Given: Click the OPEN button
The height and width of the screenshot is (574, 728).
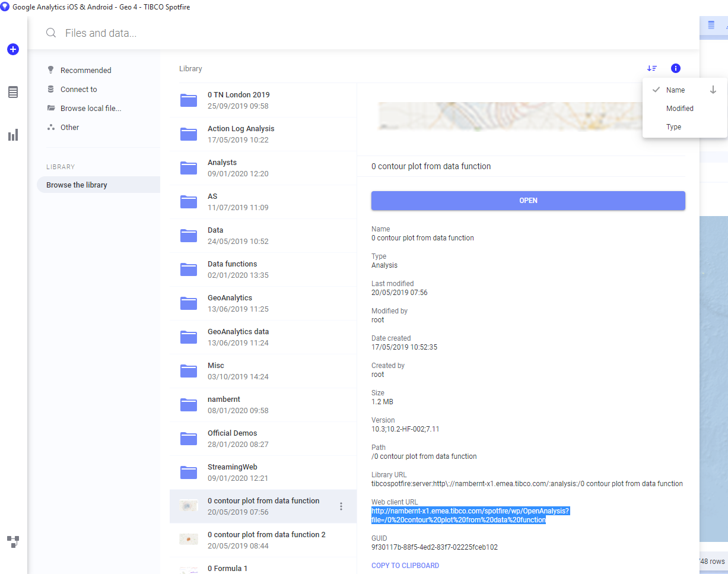Looking at the screenshot, I should [x=528, y=201].
